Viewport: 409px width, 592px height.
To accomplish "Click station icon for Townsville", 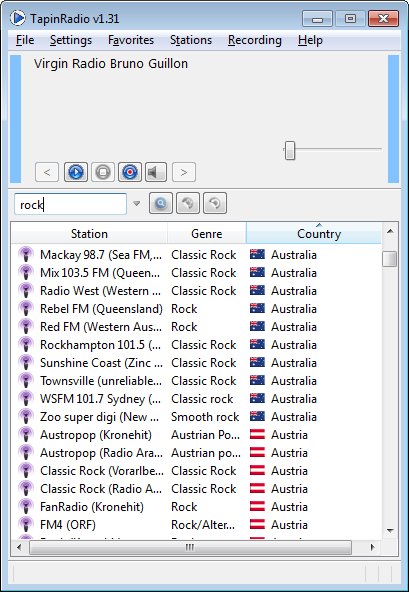I will click(x=26, y=381).
